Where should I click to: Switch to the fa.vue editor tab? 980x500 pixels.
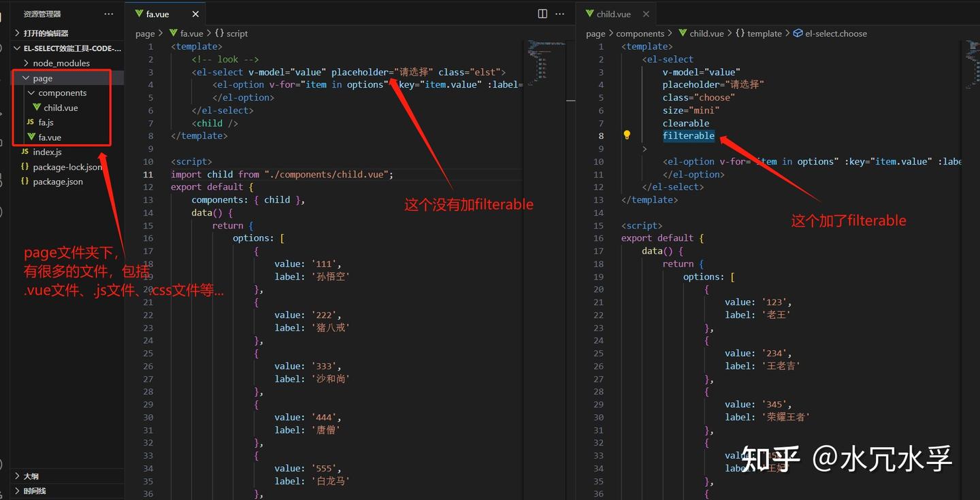point(157,14)
